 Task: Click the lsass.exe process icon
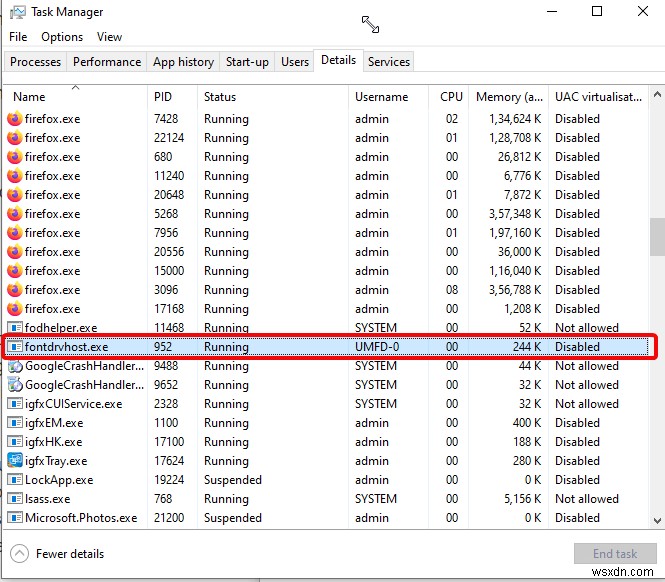coord(15,499)
